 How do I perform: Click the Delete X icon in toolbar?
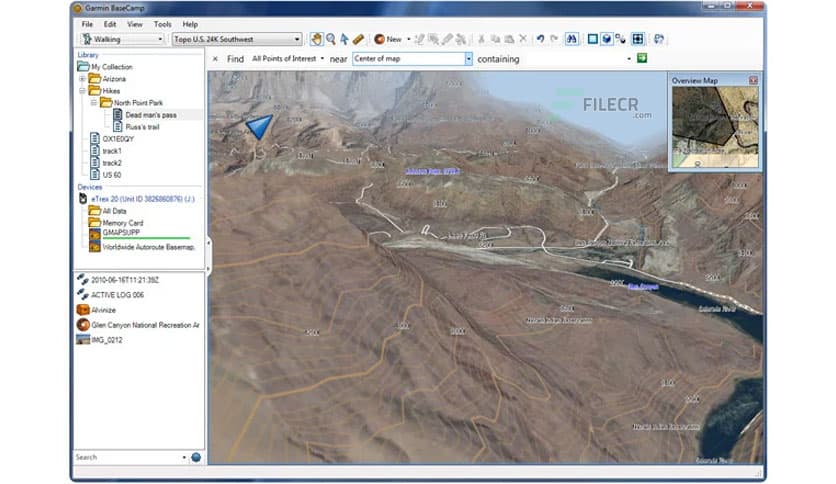coord(523,39)
